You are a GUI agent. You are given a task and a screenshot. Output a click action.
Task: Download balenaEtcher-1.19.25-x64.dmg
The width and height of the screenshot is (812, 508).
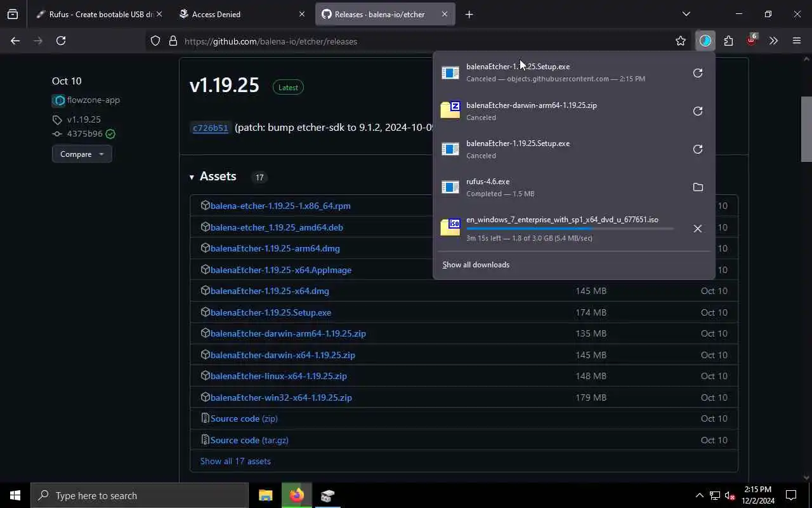point(270,291)
